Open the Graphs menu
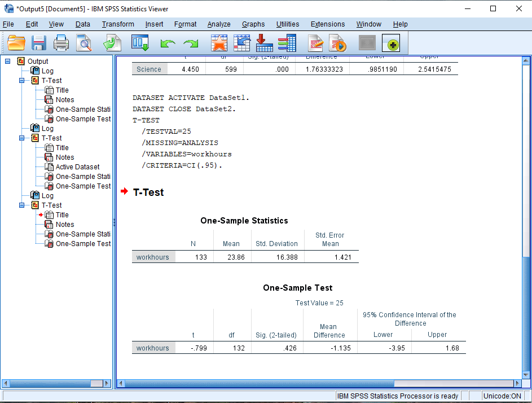 (x=253, y=24)
